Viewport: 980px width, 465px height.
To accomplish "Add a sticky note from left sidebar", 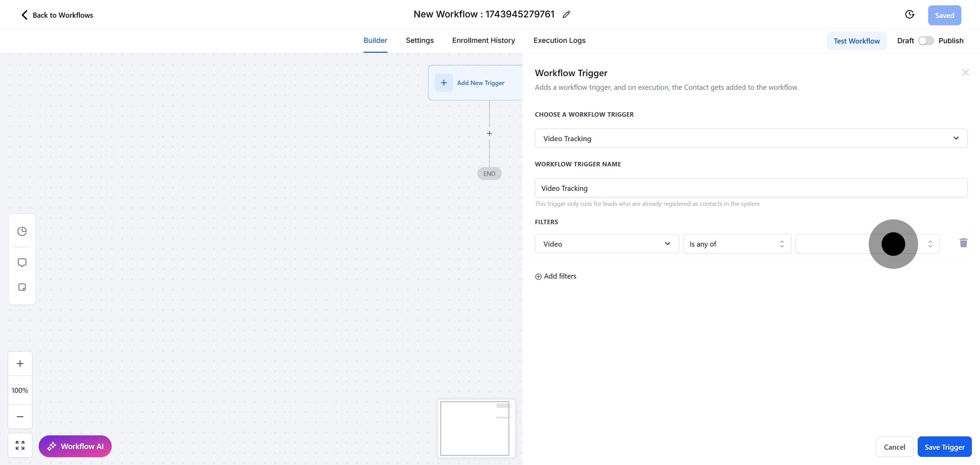I will click(x=22, y=287).
